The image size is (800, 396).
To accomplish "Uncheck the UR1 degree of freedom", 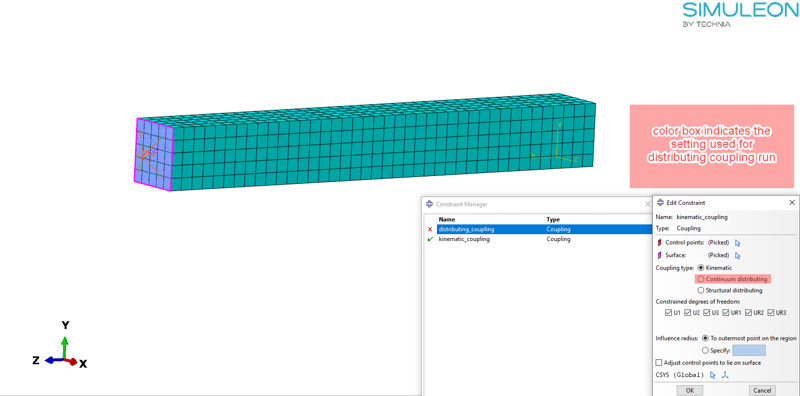I will [726, 312].
